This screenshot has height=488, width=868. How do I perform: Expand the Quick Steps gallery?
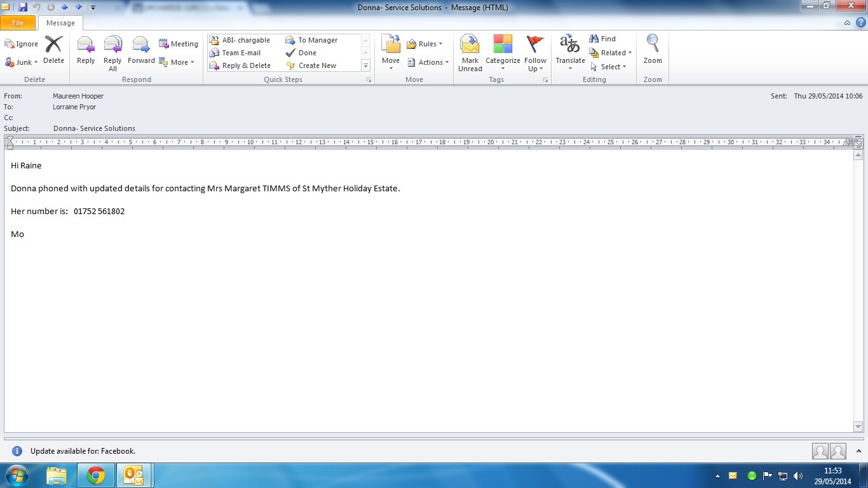(365, 65)
